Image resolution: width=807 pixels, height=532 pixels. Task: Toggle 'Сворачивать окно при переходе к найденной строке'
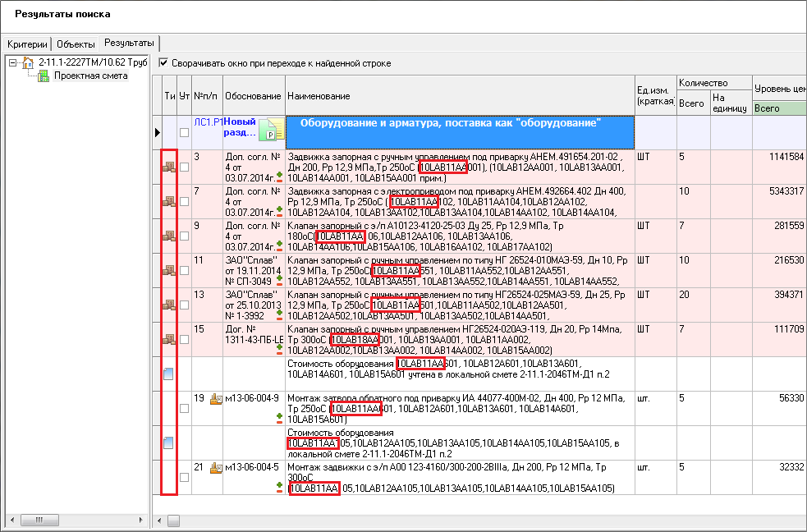pyautogui.click(x=163, y=62)
